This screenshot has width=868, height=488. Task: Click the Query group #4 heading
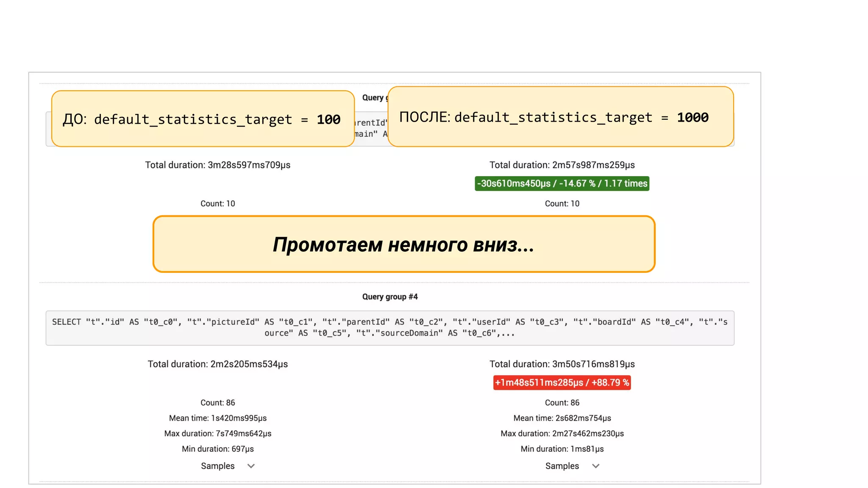pos(389,297)
